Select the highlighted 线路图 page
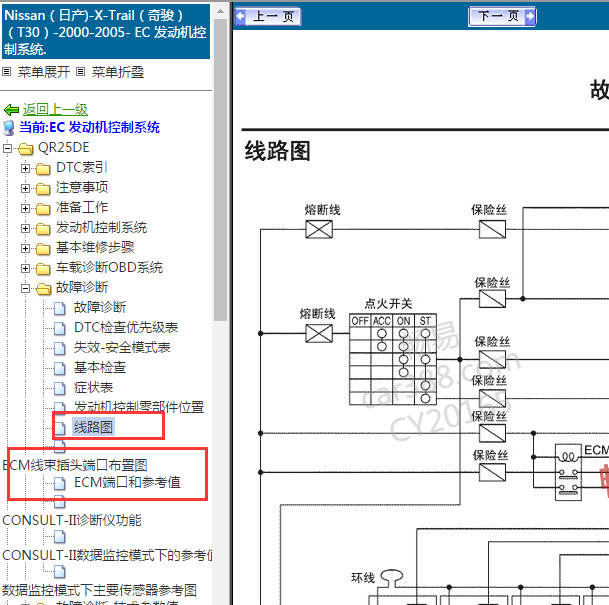Screen dimensions: 609x605 93,427
